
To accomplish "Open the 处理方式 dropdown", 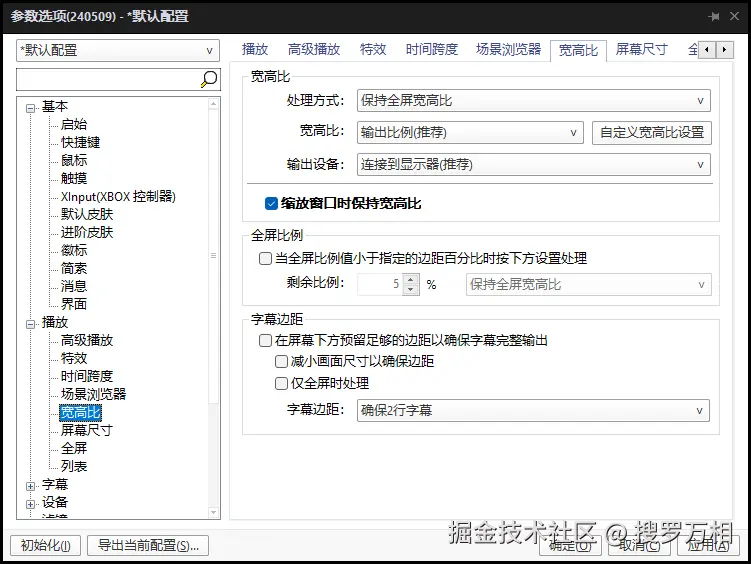I will click(534, 101).
